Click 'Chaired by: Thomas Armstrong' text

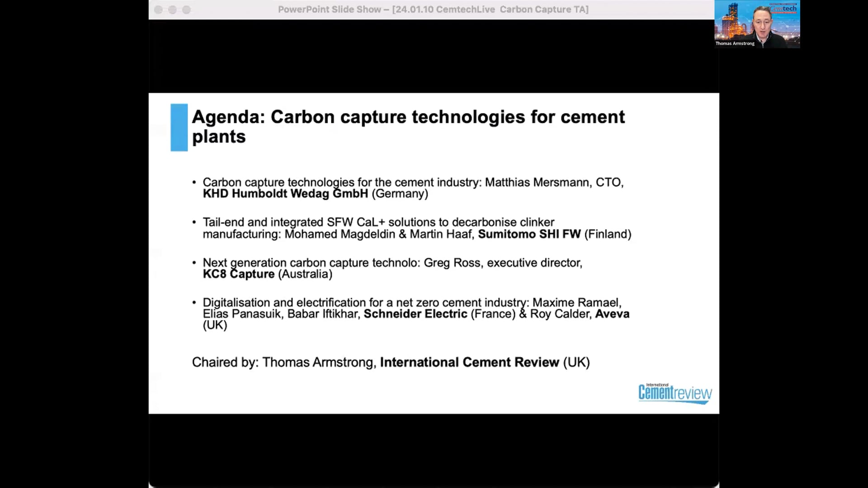click(x=284, y=362)
